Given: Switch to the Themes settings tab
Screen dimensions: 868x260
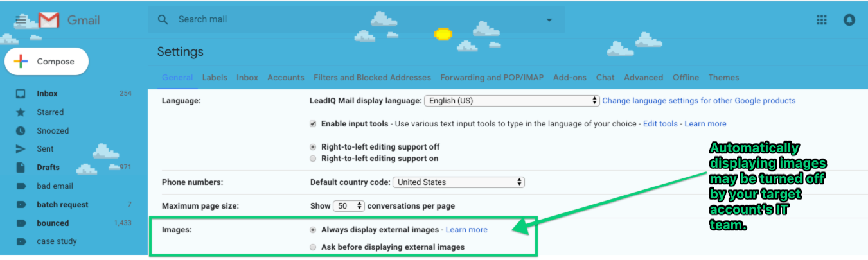Looking at the screenshot, I should 723,78.
